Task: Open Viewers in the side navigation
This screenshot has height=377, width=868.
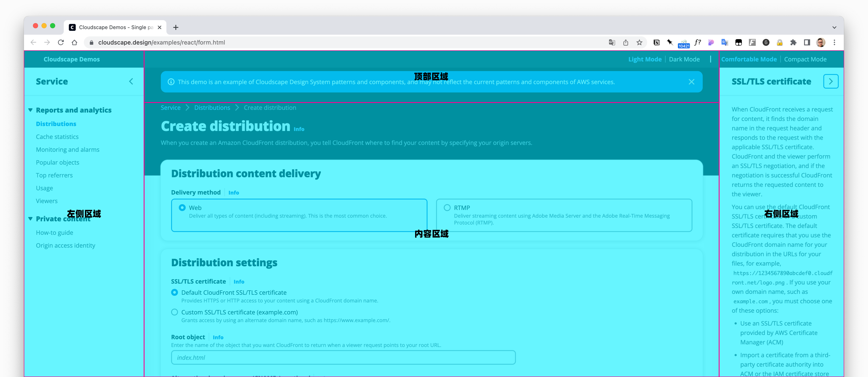Action: click(x=46, y=201)
